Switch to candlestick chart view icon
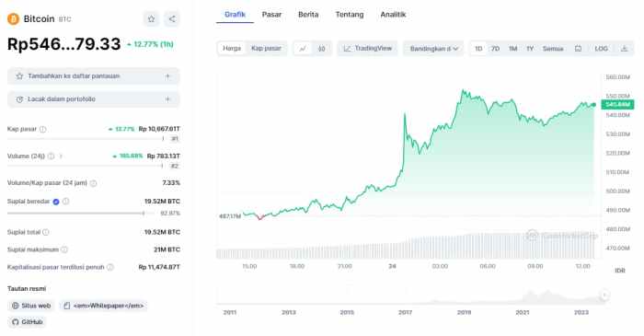Image resolution: width=644 pixels, height=336 pixels. click(x=322, y=49)
